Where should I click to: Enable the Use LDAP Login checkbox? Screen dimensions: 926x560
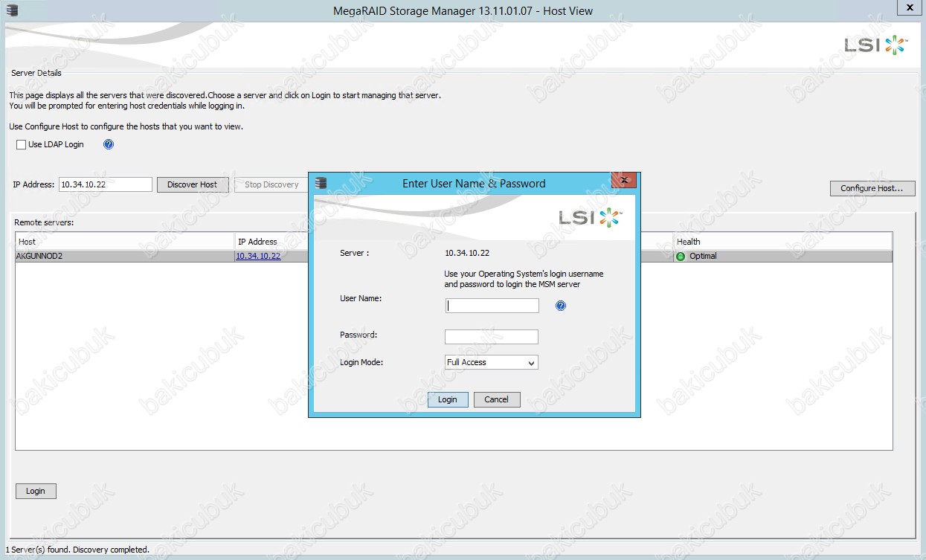coord(22,144)
